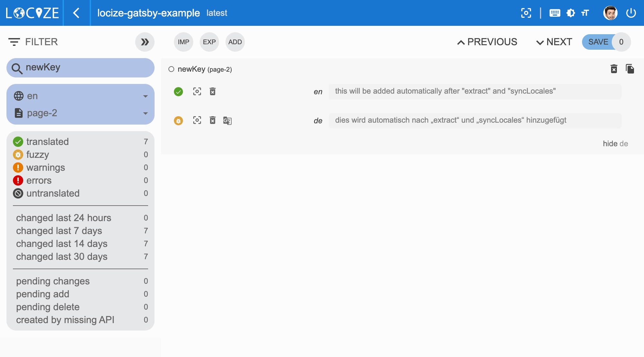Click the focus mode icon in header
Viewport: 644px width, 357px height.
point(526,13)
